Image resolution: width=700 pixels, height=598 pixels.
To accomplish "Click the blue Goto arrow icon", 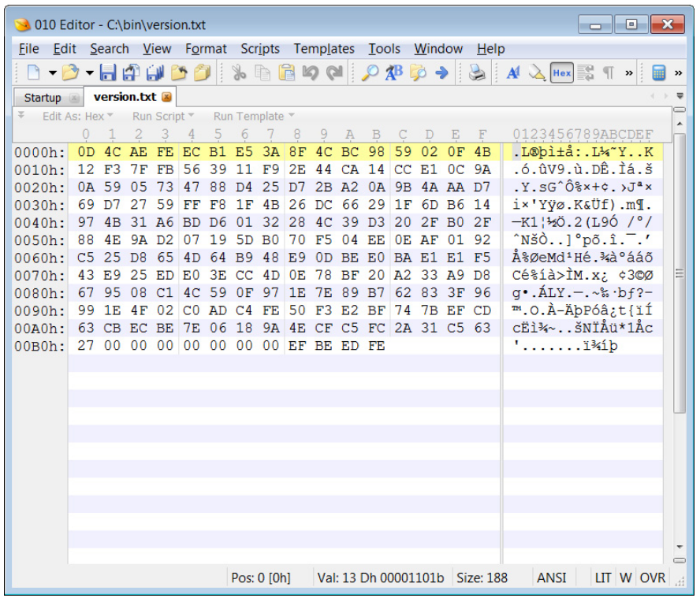I will [x=441, y=72].
